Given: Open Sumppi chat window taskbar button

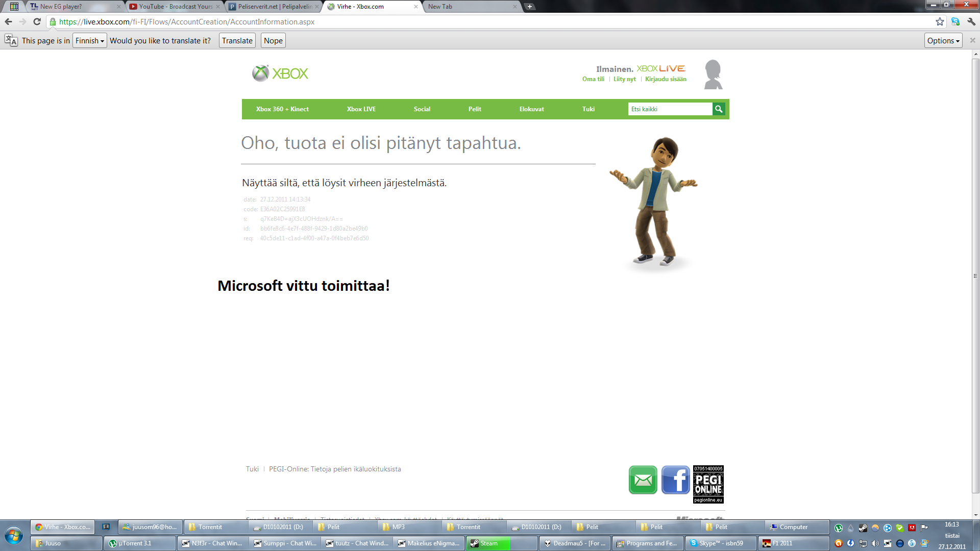Looking at the screenshot, I should point(285,543).
